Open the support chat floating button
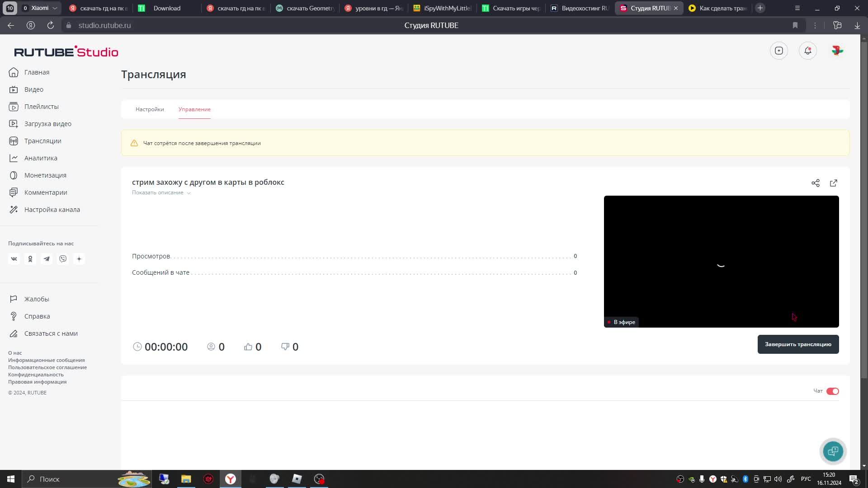The height and width of the screenshot is (488, 868). (833, 451)
